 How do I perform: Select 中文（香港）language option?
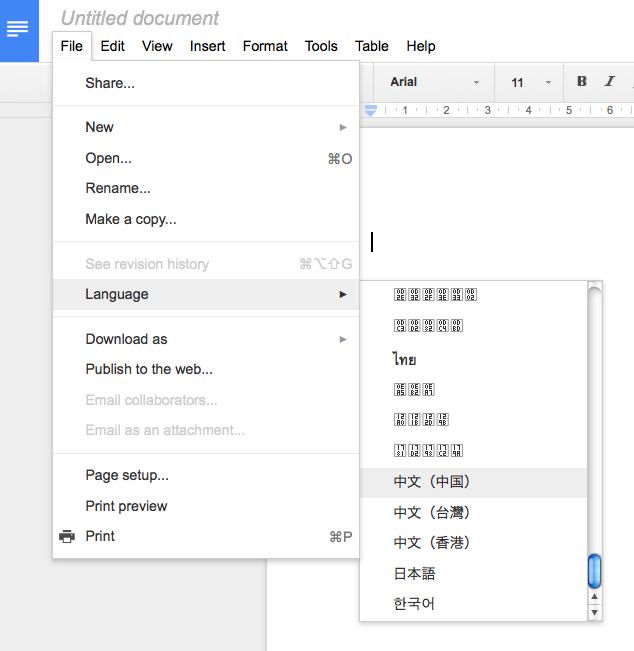point(473,543)
